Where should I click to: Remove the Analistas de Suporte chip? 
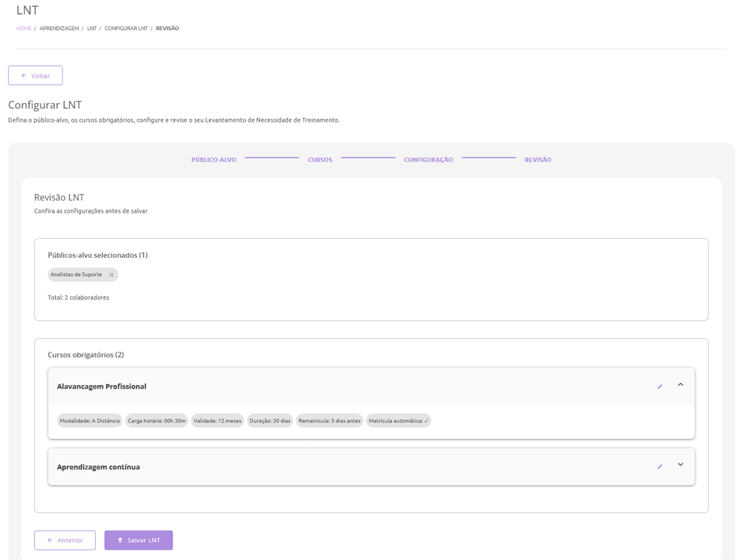tap(112, 275)
